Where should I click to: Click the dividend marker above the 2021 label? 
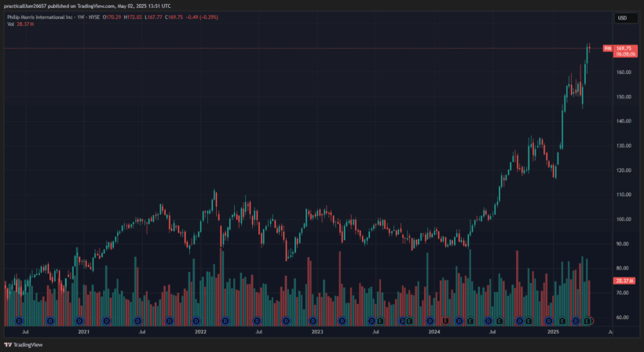pyautogui.click(x=79, y=321)
